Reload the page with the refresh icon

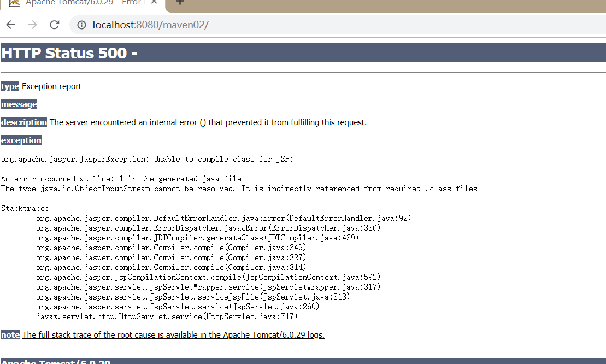55,25
